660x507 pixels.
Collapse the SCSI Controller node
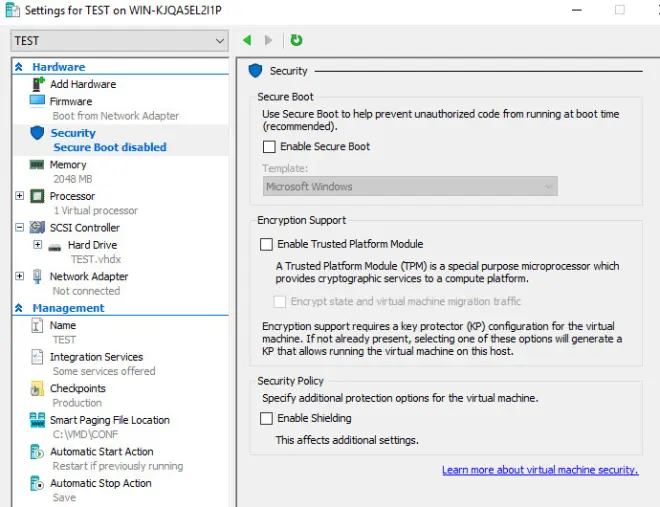pos(19,227)
